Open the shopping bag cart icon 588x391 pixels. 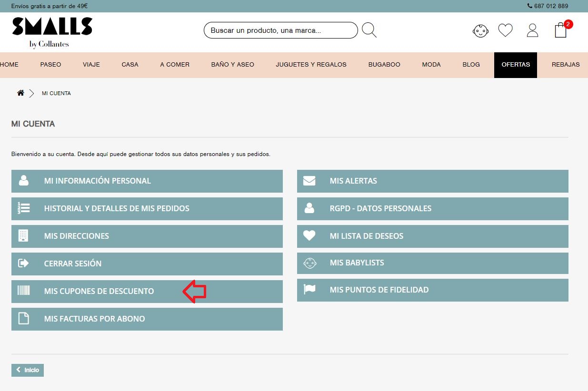point(561,30)
